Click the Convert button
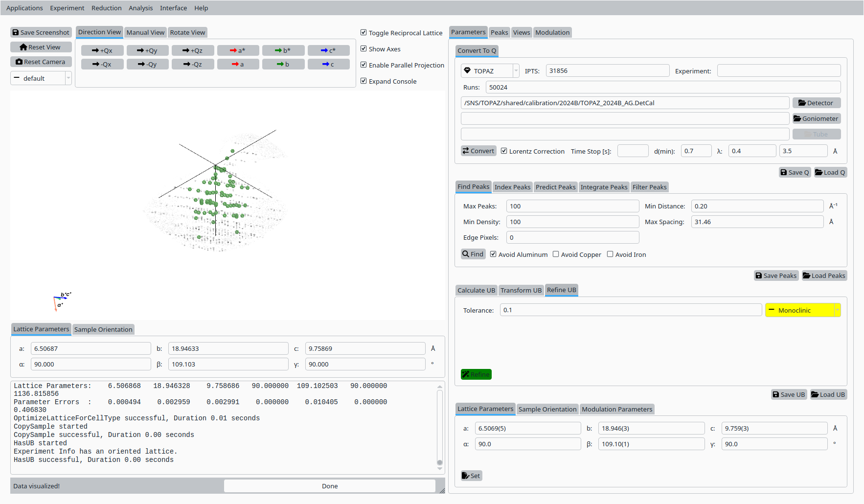Image resolution: width=864 pixels, height=504 pixels. 478,151
